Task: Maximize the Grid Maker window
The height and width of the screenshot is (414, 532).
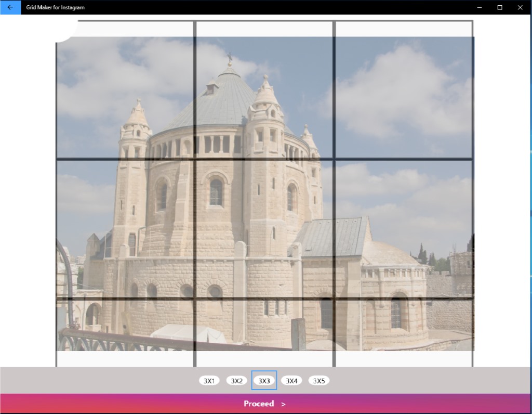Action: click(x=500, y=7)
